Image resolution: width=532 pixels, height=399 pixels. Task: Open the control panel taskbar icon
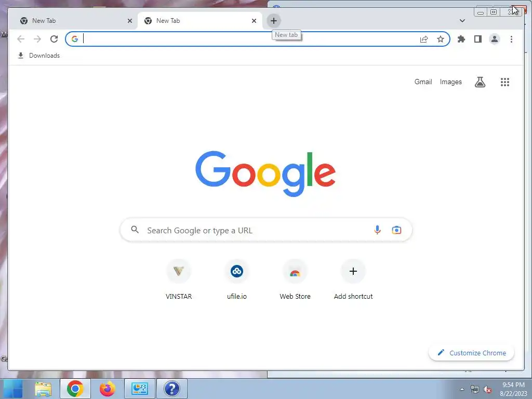[x=140, y=389]
